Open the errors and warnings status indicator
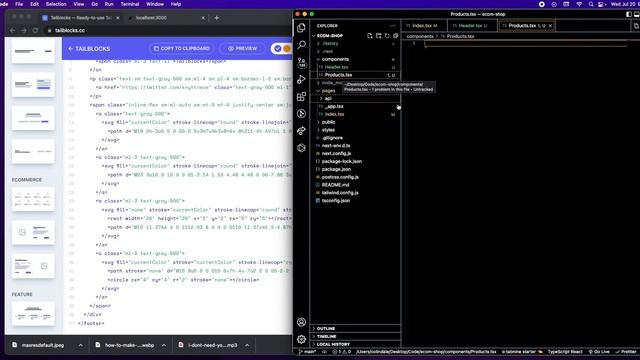The height and width of the screenshot is (360, 640). (x=342, y=352)
